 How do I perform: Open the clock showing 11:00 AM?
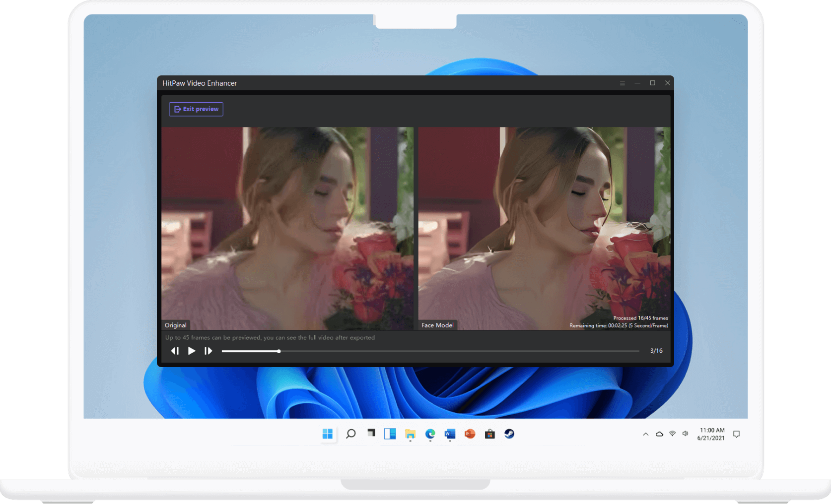tap(711, 434)
